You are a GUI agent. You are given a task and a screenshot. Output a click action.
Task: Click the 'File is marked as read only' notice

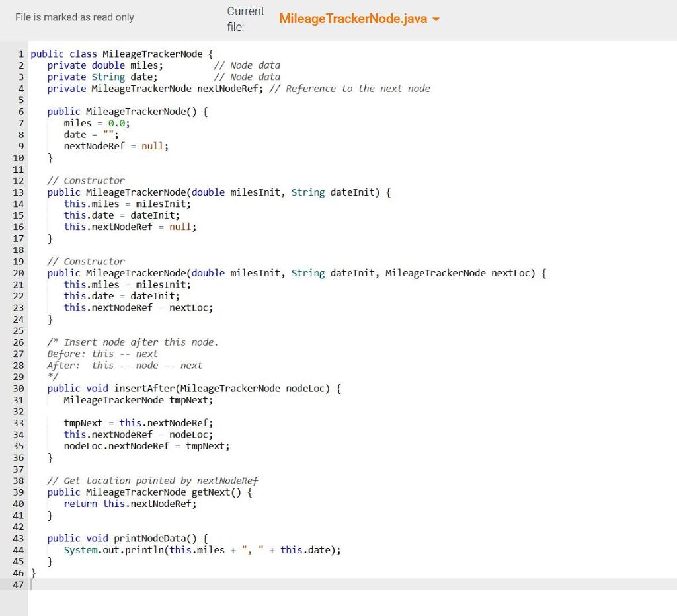(x=74, y=17)
